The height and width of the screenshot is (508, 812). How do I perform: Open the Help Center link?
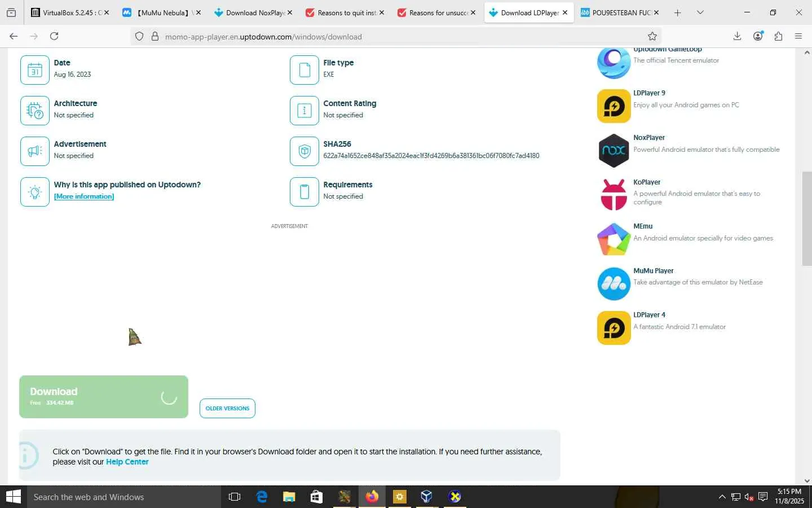[127, 462]
